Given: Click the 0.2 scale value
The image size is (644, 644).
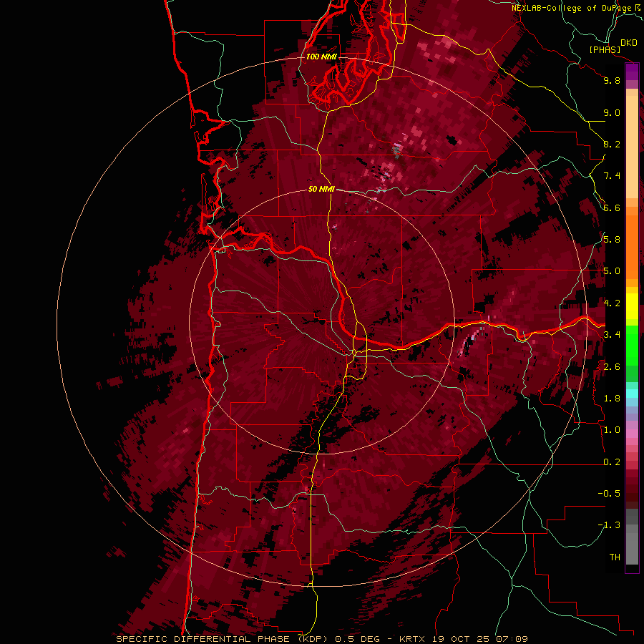Looking at the screenshot, I should pos(612,462).
